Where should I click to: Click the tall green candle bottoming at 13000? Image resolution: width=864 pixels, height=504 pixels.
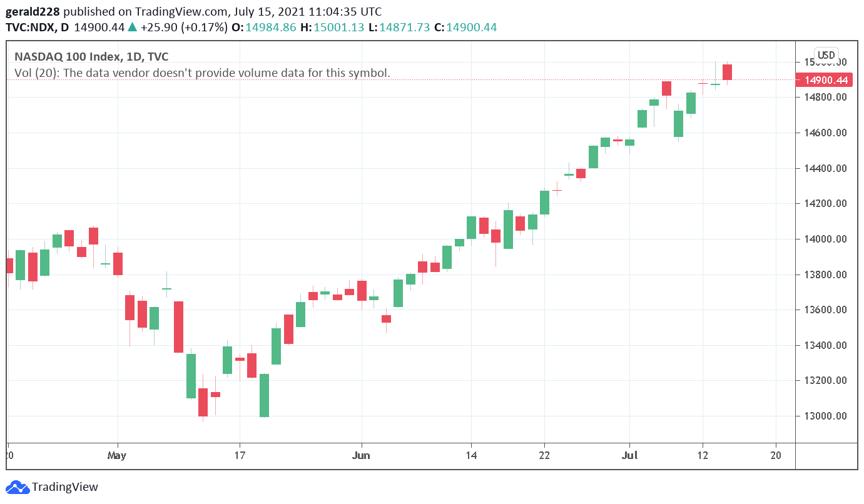(264, 395)
